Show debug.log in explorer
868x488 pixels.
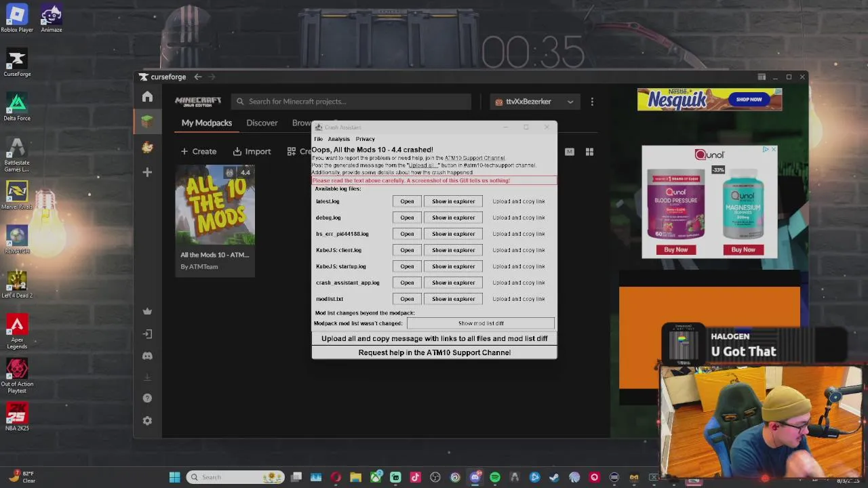point(453,218)
